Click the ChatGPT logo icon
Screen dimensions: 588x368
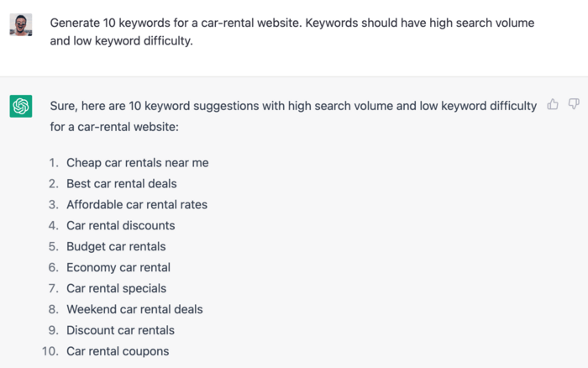(21, 106)
